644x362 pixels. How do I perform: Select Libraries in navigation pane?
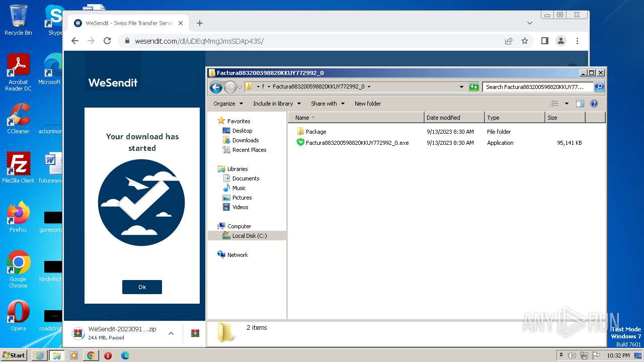pyautogui.click(x=233, y=169)
